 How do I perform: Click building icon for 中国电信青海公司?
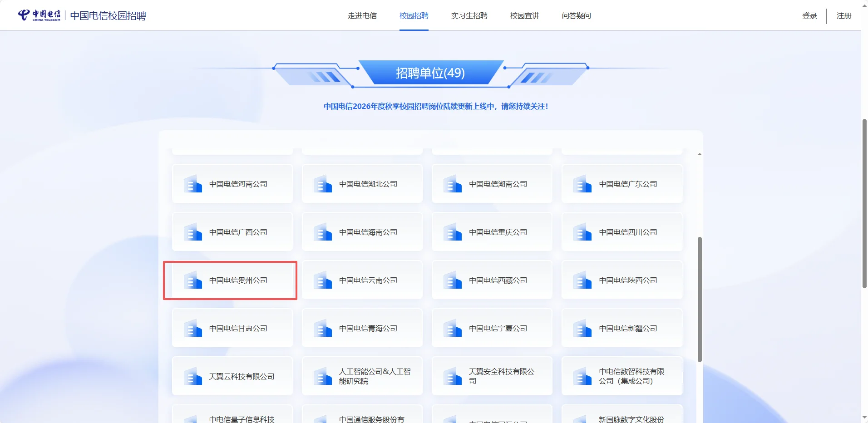[x=323, y=328]
